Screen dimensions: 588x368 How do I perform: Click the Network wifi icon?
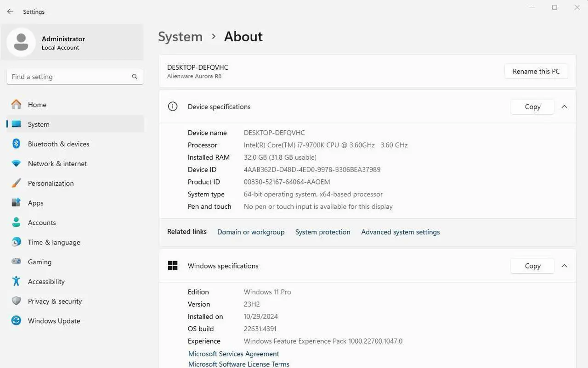[x=16, y=163]
